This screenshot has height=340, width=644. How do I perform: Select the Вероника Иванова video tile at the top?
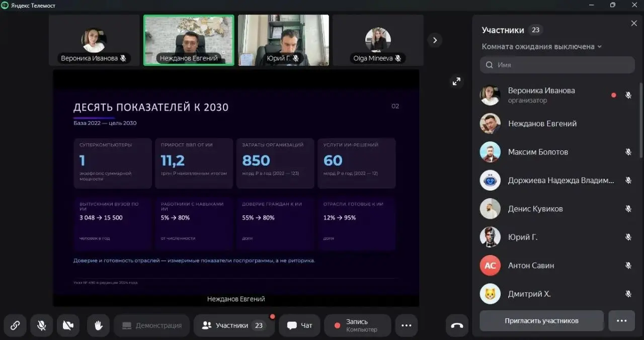(x=94, y=40)
